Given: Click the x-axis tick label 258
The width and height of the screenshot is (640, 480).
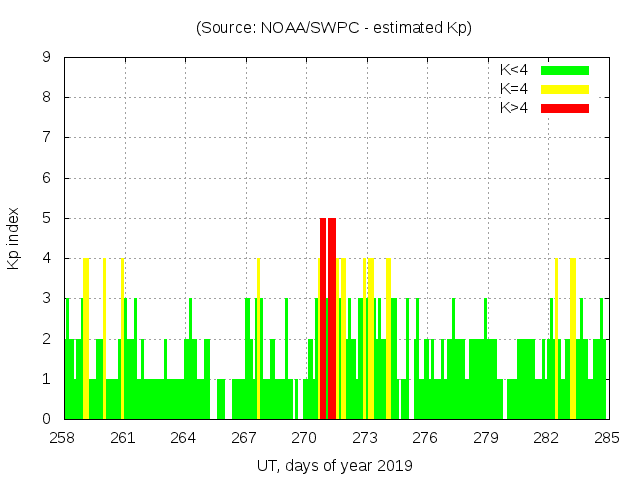Looking at the screenshot, I should [63, 438].
